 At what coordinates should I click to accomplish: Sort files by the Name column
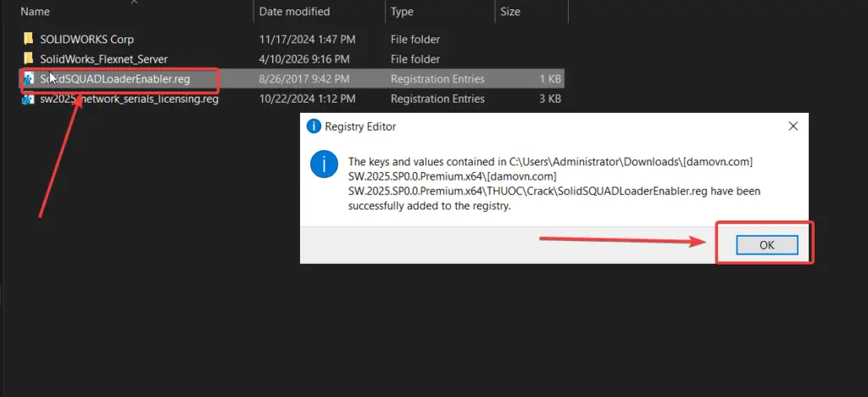(x=35, y=11)
